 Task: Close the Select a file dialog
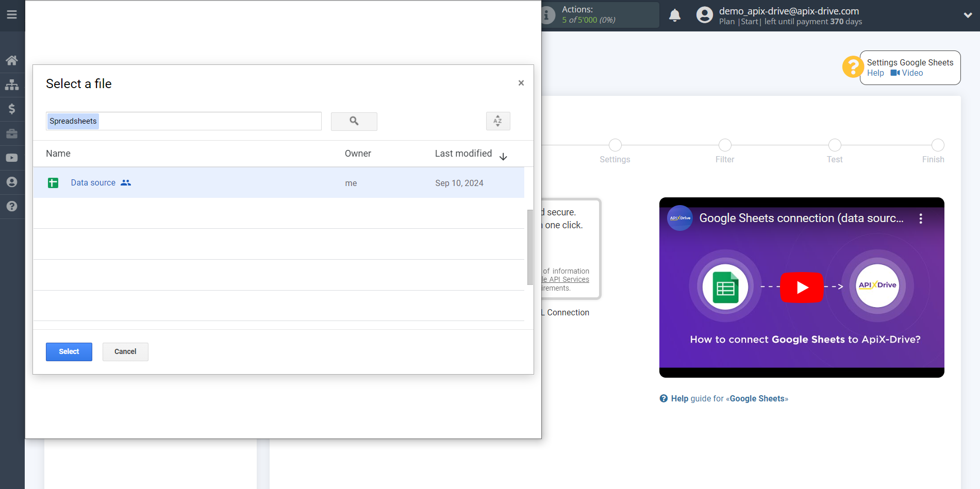(521, 83)
